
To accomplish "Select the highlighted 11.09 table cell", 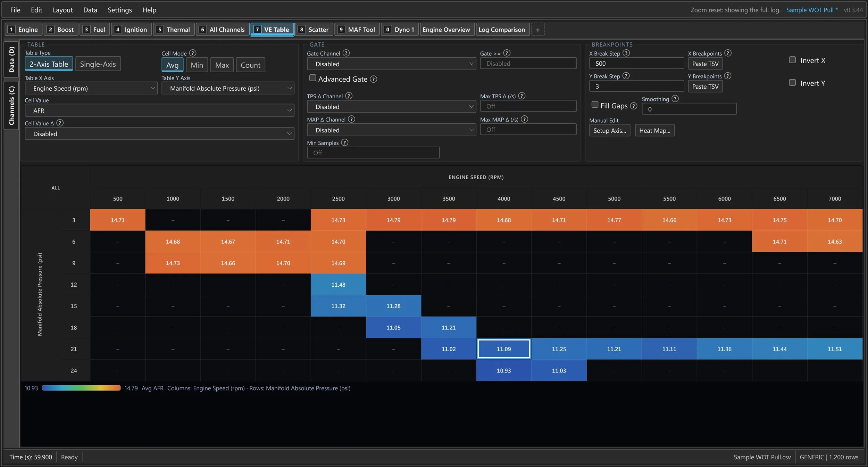I will pyautogui.click(x=504, y=349).
